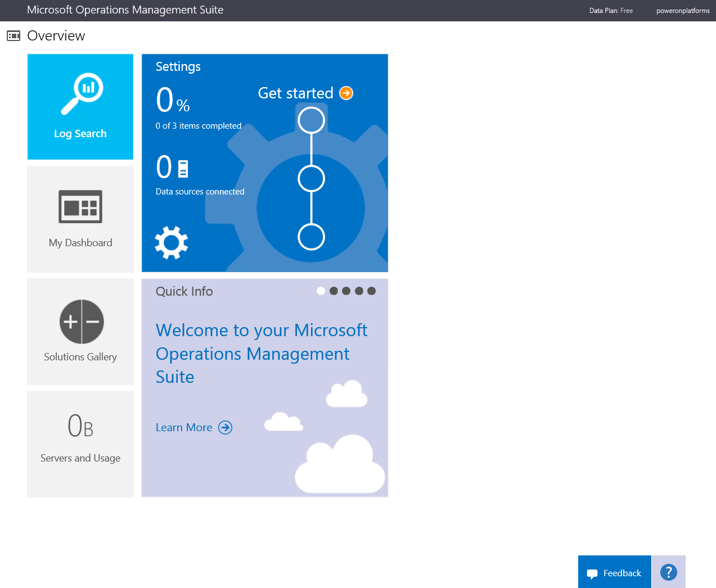This screenshot has width=716, height=588.
Task: Click the Quick Info heading
Action: click(x=184, y=291)
